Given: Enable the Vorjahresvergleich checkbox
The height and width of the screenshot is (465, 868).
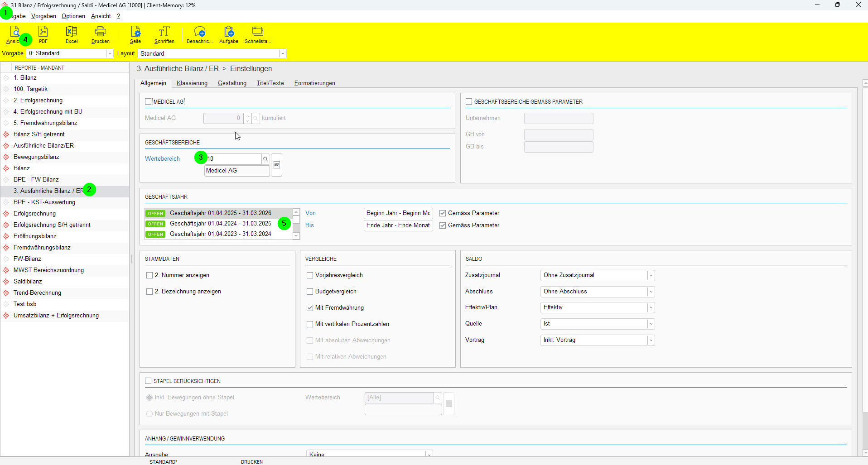Looking at the screenshot, I should pyautogui.click(x=310, y=275).
